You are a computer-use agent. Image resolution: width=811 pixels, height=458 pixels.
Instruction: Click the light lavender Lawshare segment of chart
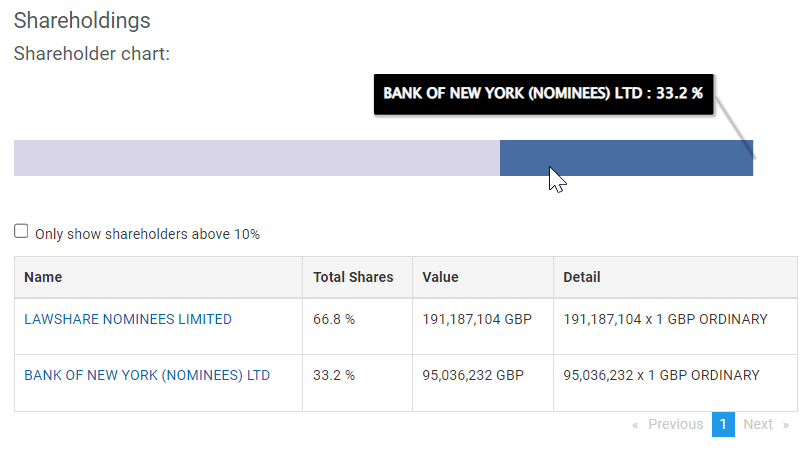pyautogui.click(x=257, y=158)
